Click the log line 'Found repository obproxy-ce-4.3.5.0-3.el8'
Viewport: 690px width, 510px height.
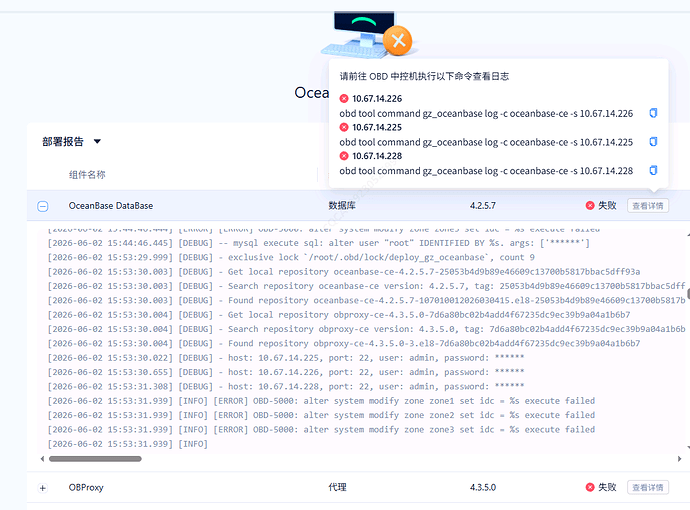tap(344, 343)
